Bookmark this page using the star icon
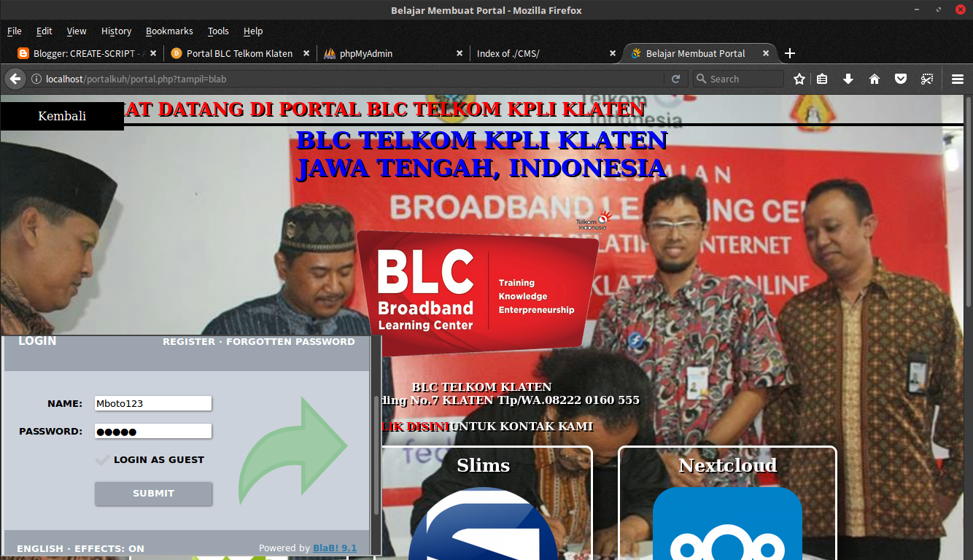The width and height of the screenshot is (973, 560). [x=799, y=79]
